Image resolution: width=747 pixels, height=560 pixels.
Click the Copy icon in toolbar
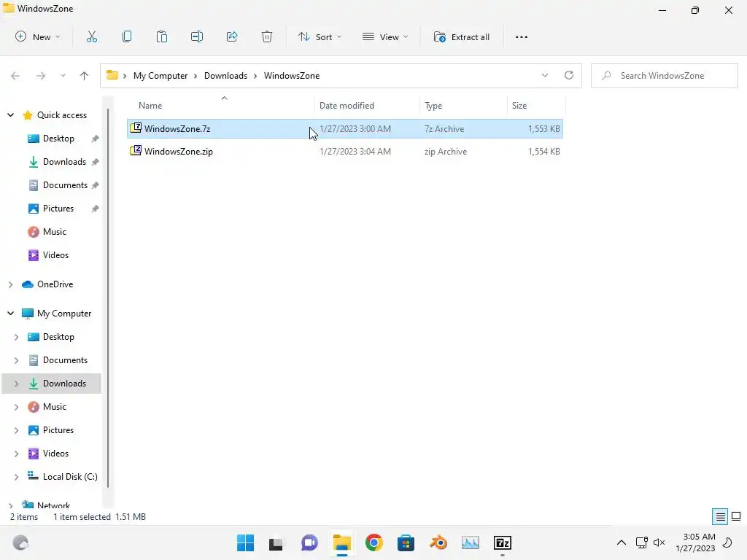click(127, 36)
